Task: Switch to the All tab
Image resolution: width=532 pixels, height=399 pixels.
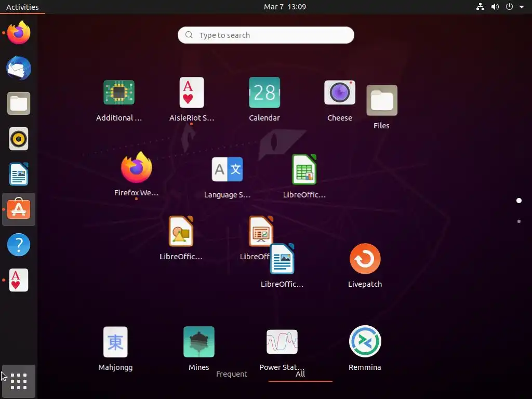Action: [300, 374]
